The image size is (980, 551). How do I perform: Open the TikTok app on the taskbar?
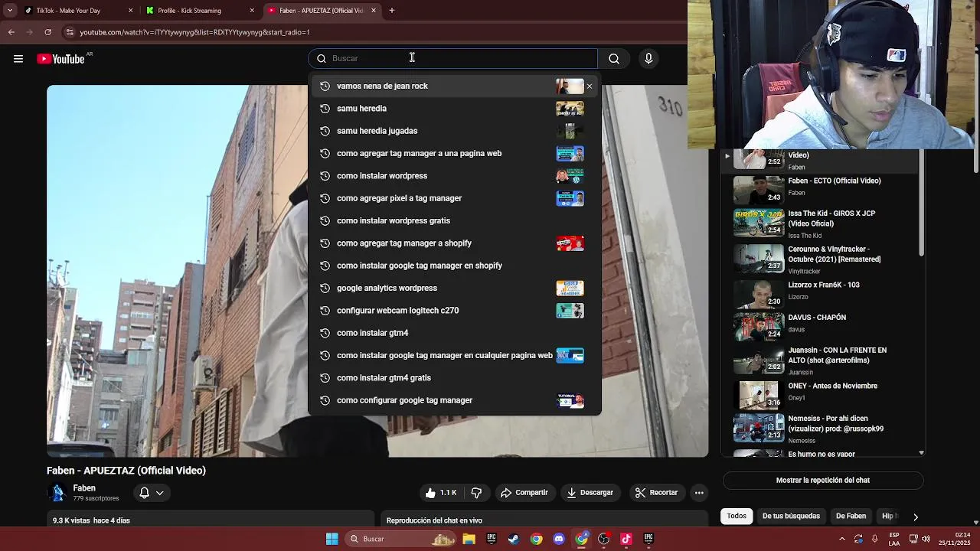626,539
